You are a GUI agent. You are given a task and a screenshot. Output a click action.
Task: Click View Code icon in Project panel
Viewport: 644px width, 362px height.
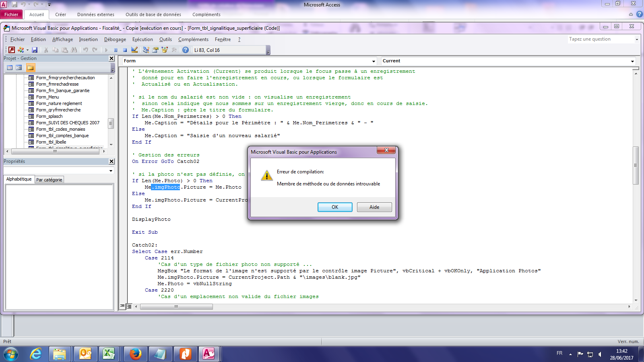10,68
